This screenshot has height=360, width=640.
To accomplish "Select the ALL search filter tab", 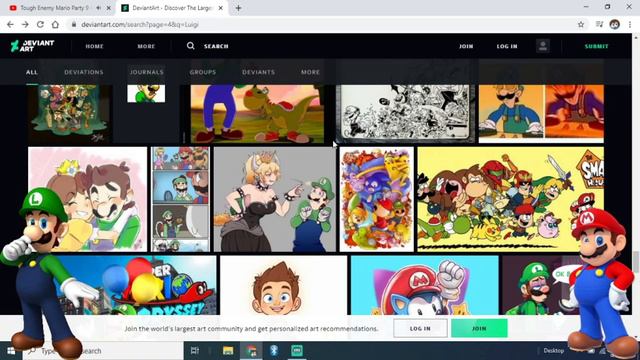I will pyautogui.click(x=32, y=72).
